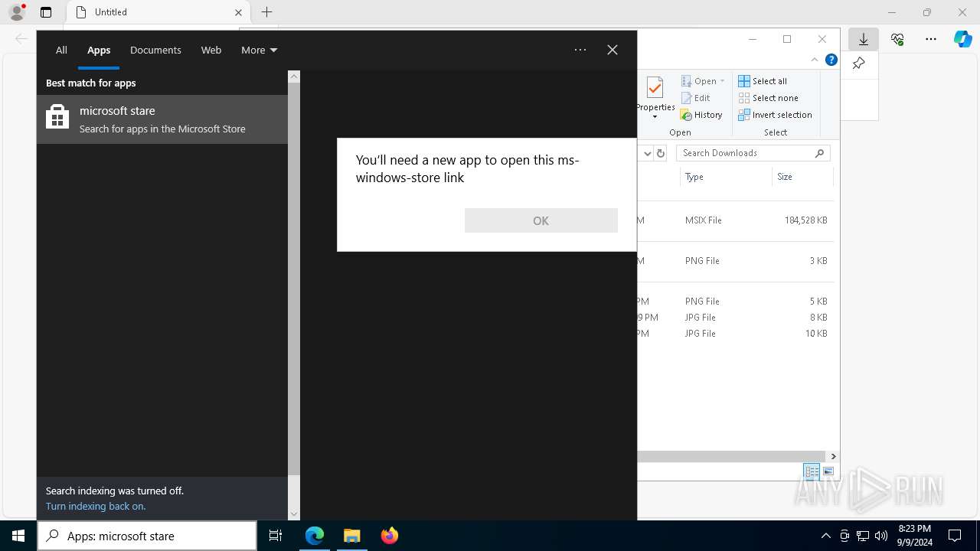The width and height of the screenshot is (980, 551).
Task: Expand the Properties dropdown arrow
Action: [x=655, y=117]
